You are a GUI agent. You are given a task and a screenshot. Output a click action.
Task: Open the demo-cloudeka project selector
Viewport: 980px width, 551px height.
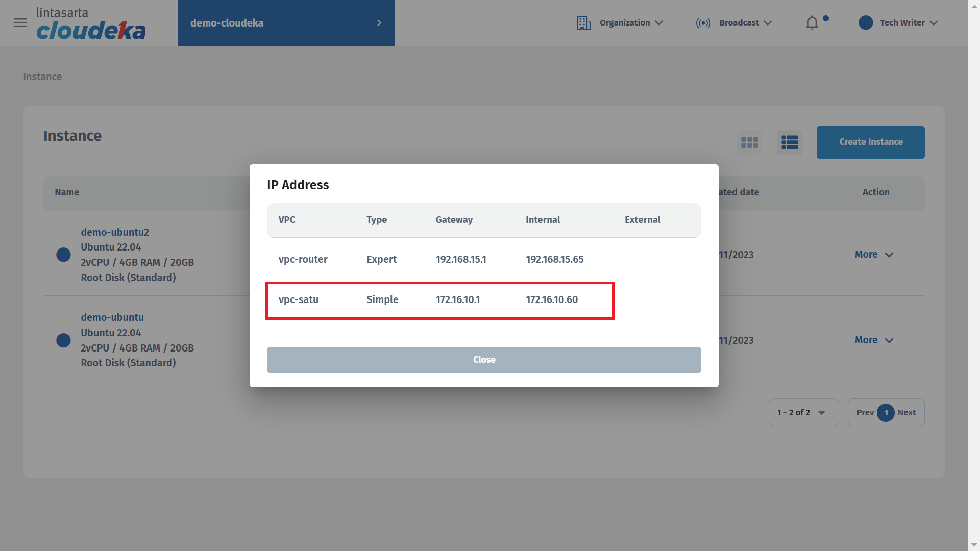(x=286, y=23)
